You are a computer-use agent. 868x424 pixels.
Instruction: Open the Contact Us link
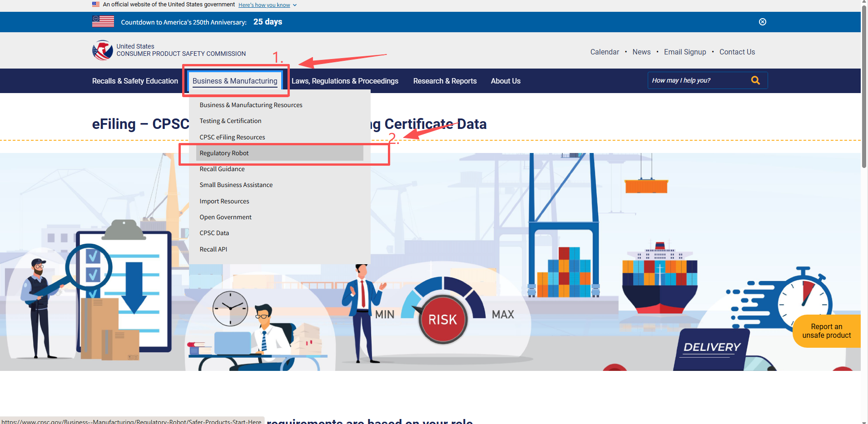[x=737, y=52]
